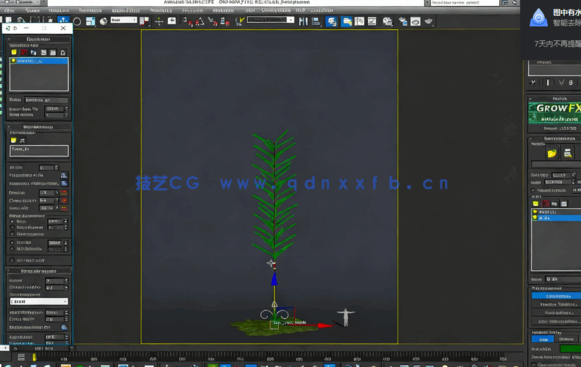Click red delete icon above left panel's top list
Viewport: 581px width, 367px height.
pos(24,52)
